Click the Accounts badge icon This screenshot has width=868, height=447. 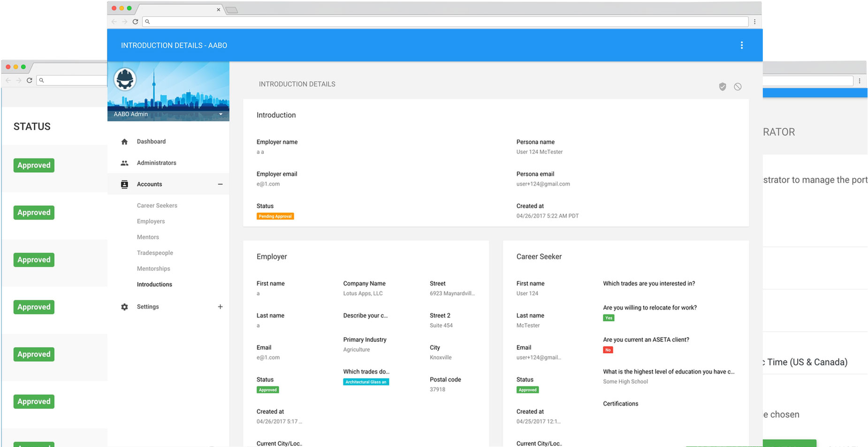[124, 184]
